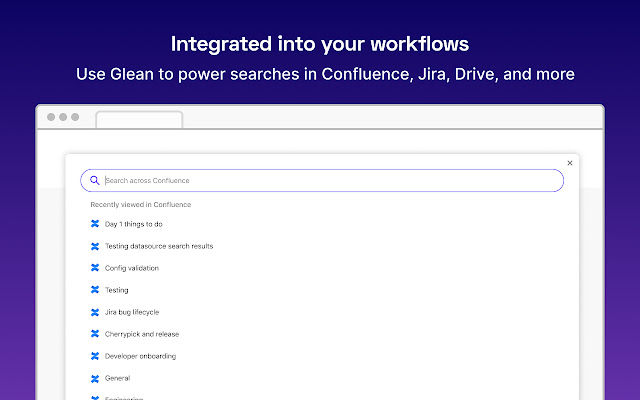Click Confluence icon beside Testing entry
This screenshot has height=400, width=640.
95,290
